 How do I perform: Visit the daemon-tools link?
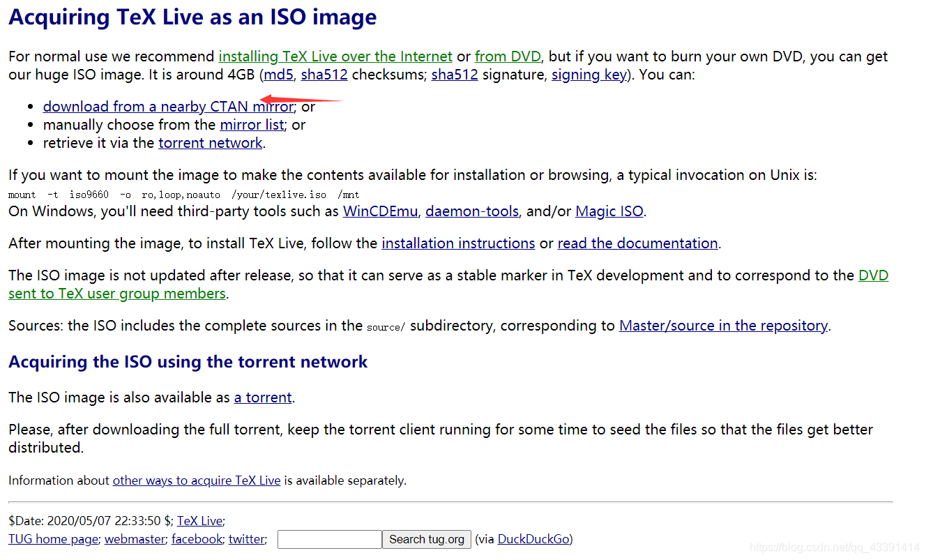(472, 211)
